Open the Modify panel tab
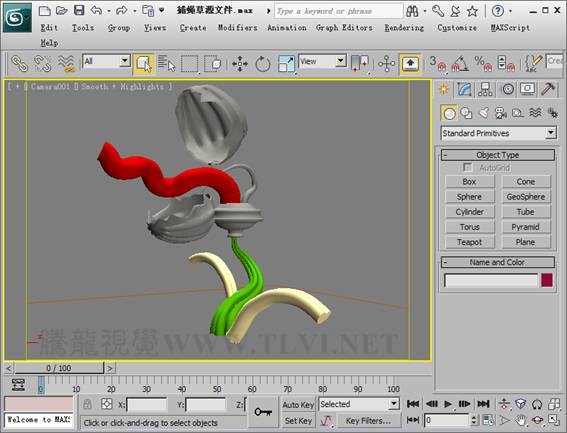Screen dimensions: 567x433 (464, 89)
